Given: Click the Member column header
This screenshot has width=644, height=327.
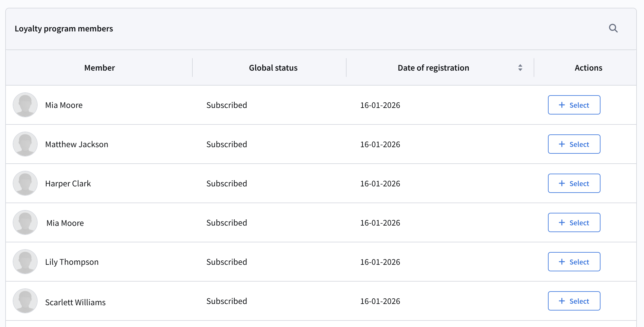Looking at the screenshot, I should pyautogui.click(x=99, y=68).
